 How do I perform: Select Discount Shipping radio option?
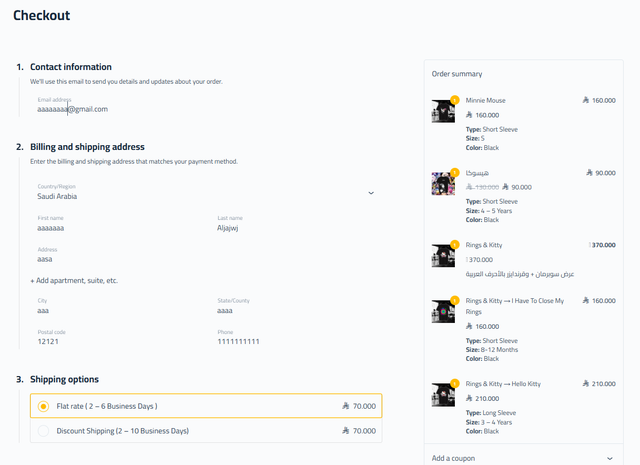[43, 431]
